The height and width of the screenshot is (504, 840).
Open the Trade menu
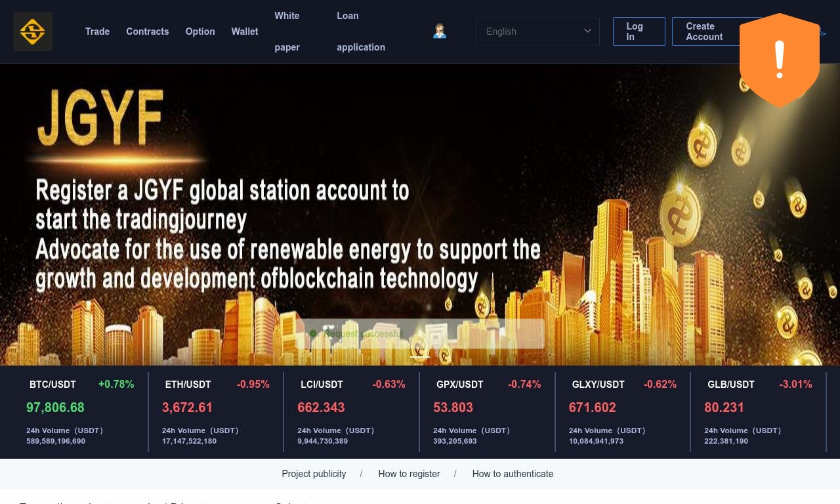click(x=97, y=31)
